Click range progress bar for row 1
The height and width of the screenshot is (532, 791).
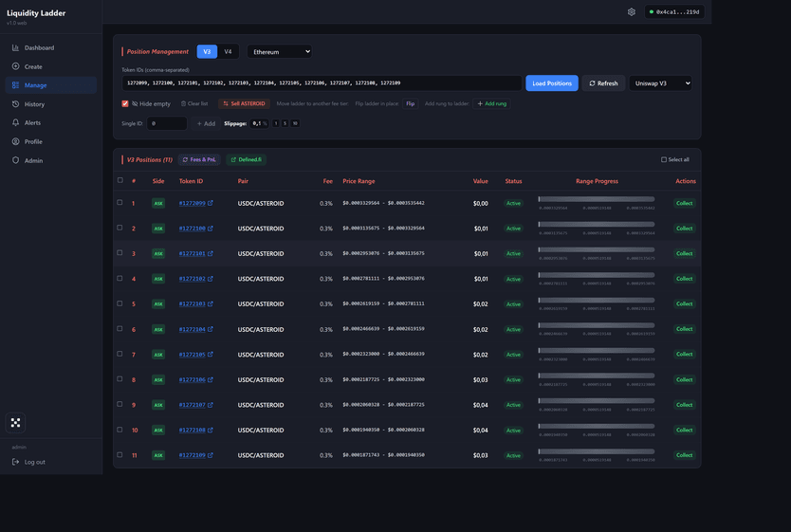coord(597,199)
